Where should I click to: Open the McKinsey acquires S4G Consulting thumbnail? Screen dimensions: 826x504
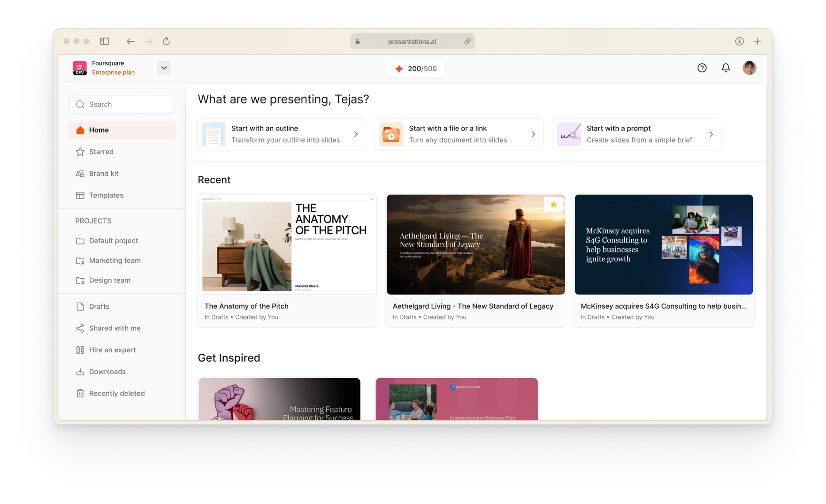click(x=664, y=244)
